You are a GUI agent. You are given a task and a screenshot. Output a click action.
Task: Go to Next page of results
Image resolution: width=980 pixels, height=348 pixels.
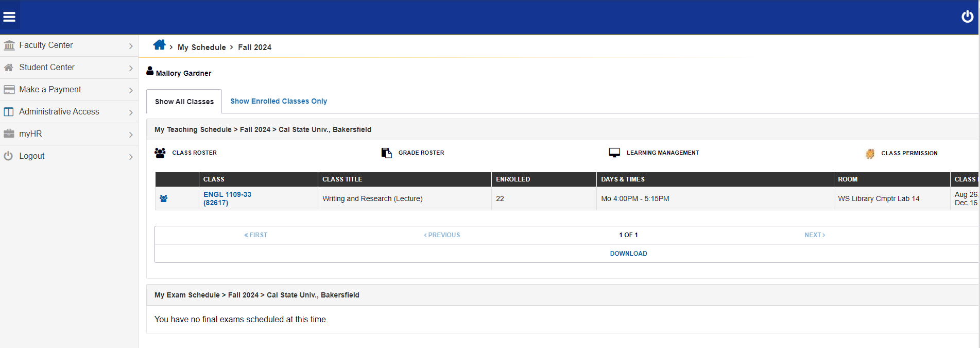(815, 235)
